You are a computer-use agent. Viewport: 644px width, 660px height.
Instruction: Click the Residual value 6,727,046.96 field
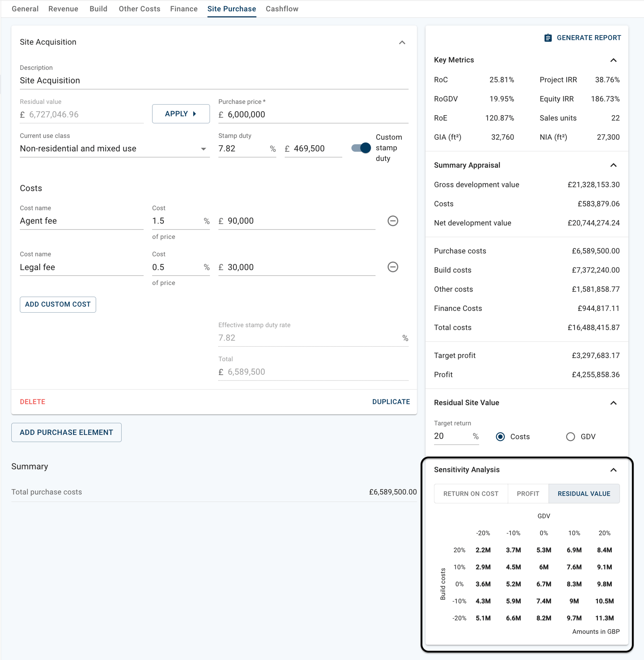point(82,115)
